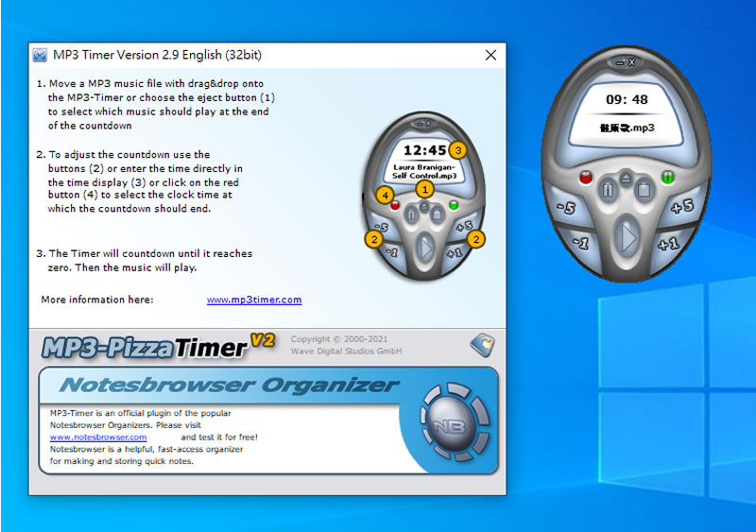The image size is (756, 532).
Task: Start countdown with the play button on widget
Action: point(627,237)
